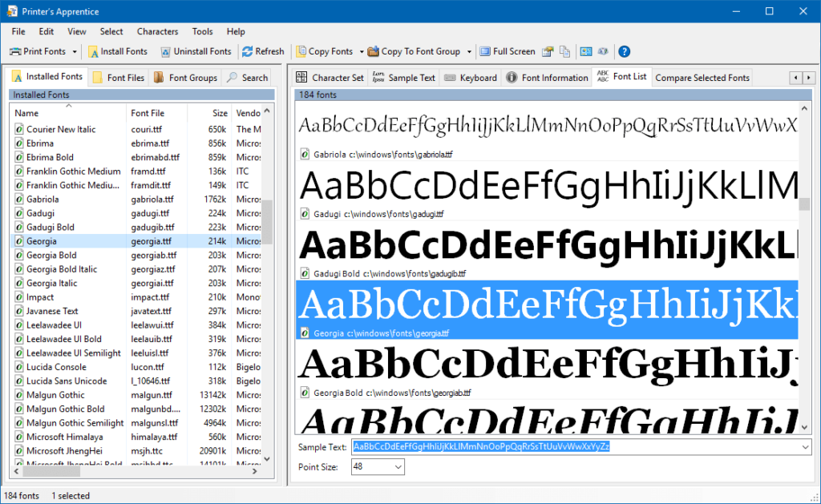Click Copy To Font Group button
This screenshot has height=504, width=821.
(414, 51)
